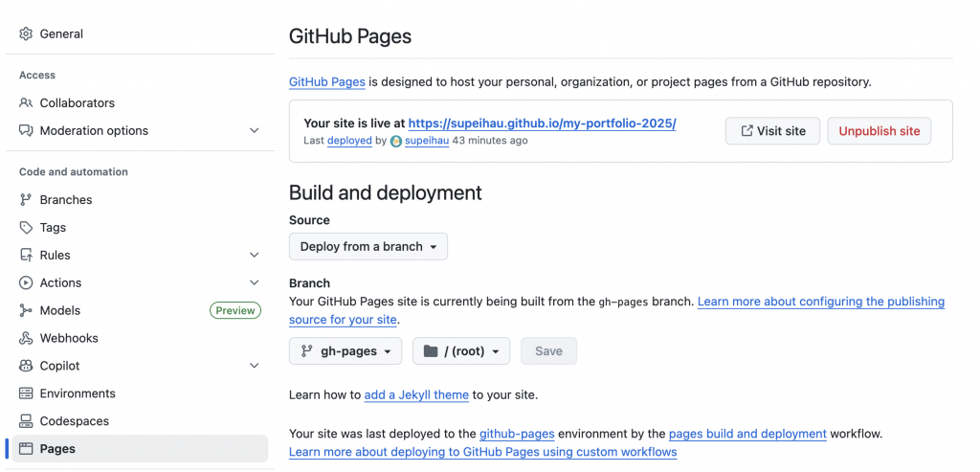
Task: Click the supeihau avatar icon
Action: 396,142
